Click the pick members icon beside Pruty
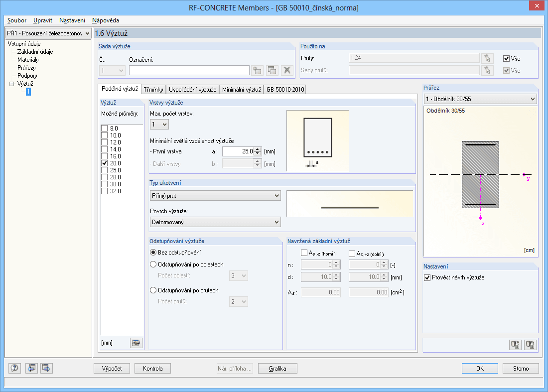 tap(487, 58)
